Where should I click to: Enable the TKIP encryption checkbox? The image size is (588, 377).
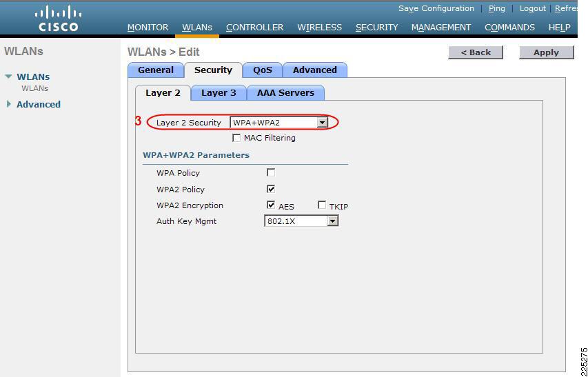(x=322, y=205)
